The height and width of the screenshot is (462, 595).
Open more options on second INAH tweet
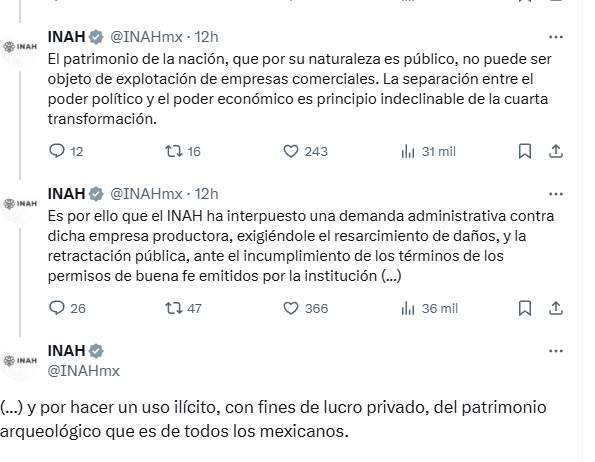556,194
